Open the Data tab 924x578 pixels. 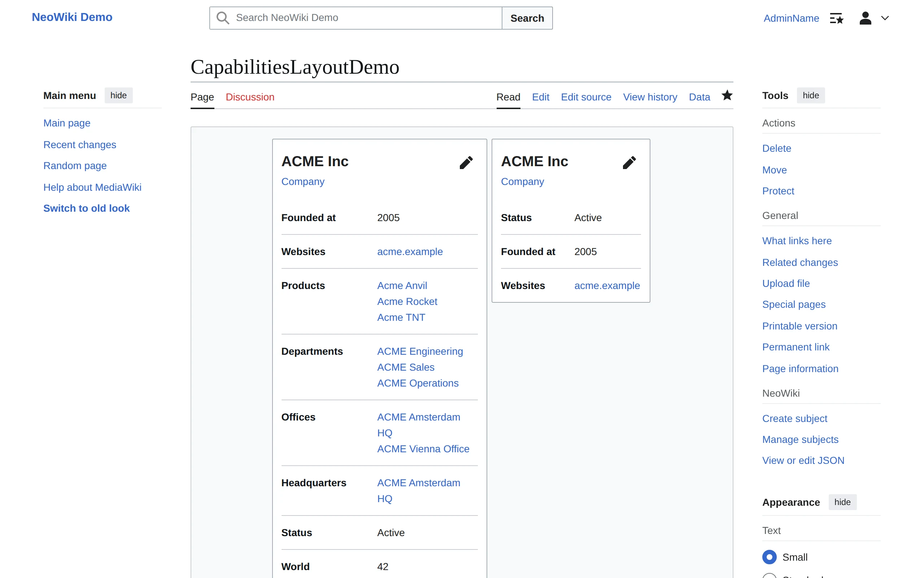click(699, 97)
